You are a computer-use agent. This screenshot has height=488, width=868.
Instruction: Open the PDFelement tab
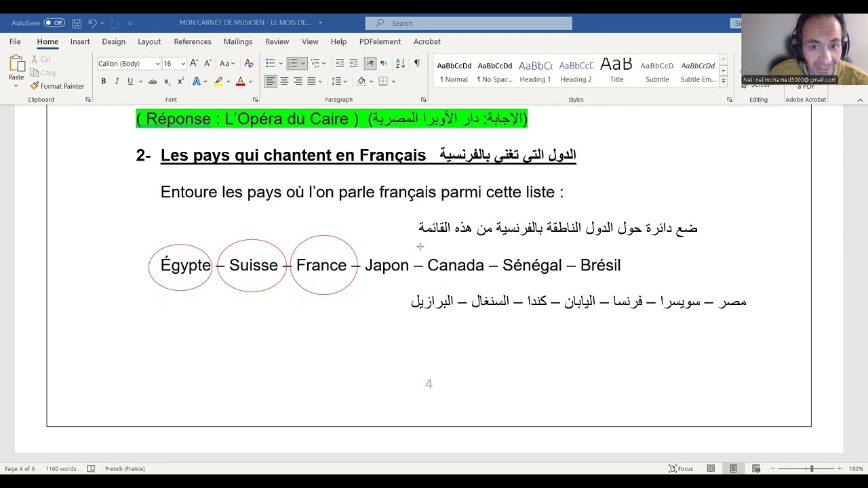[x=380, y=41]
